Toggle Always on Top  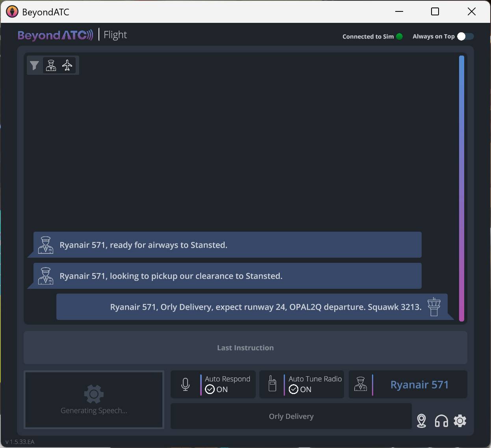465,36
